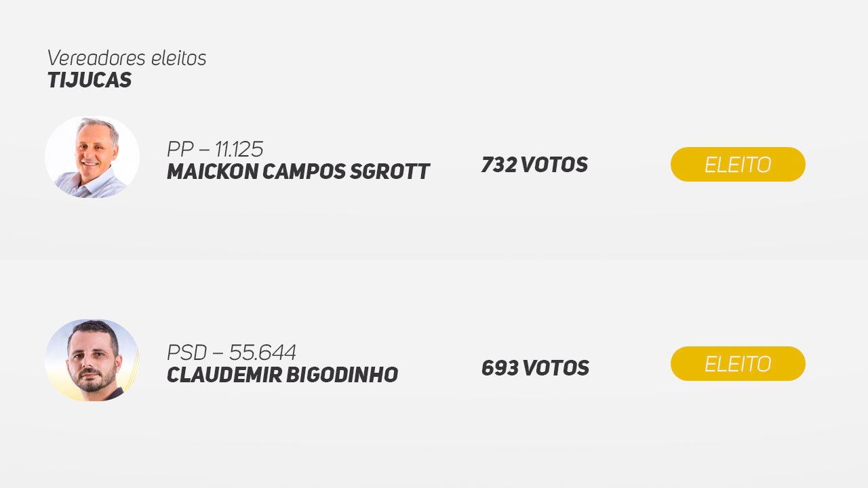The image size is (868, 488).
Task: Click the PP – 11.125 party label
Action: pyautogui.click(x=215, y=149)
